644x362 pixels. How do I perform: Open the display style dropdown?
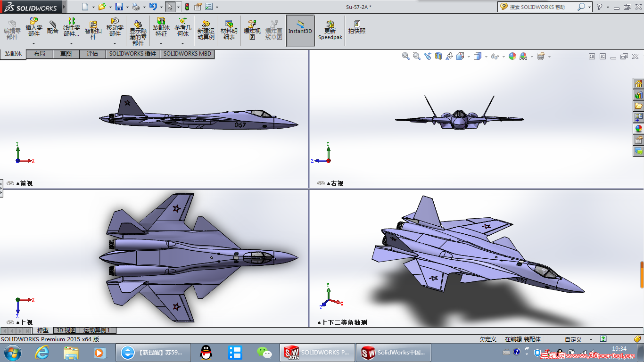pyautogui.click(x=486, y=56)
